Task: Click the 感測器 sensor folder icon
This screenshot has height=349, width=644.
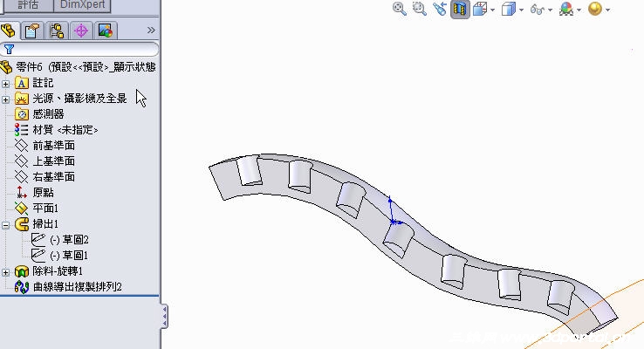Action: [x=22, y=114]
